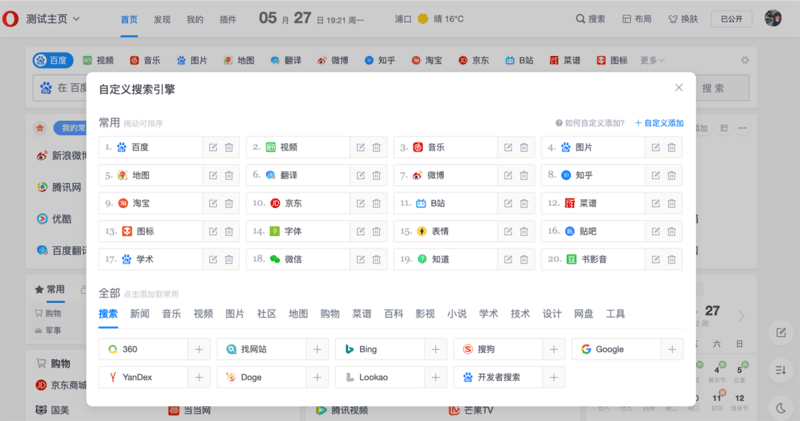Open the 工具 category tab

pos(615,314)
